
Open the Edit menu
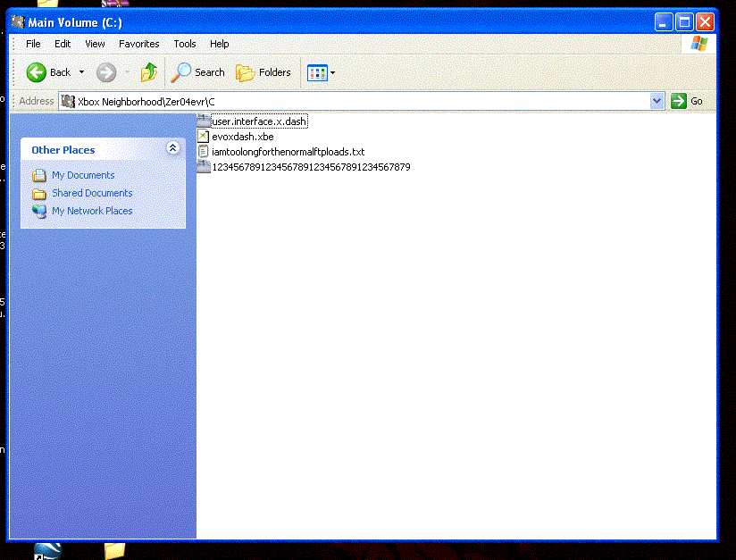(63, 44)
